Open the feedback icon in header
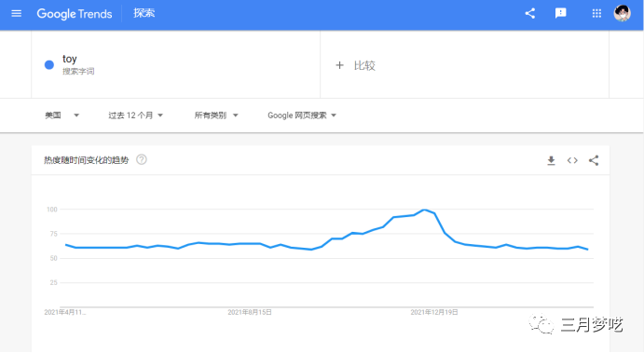Viewport: 644px width, 353px height. click(x=561, y=14)
